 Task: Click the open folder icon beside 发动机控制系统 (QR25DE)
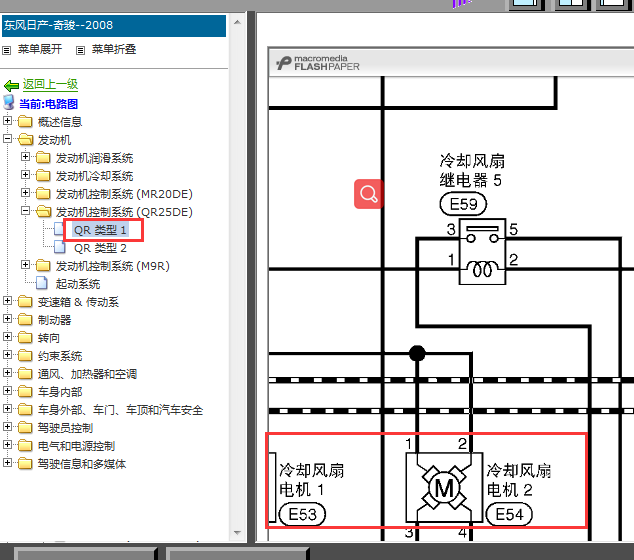[43, 211]
